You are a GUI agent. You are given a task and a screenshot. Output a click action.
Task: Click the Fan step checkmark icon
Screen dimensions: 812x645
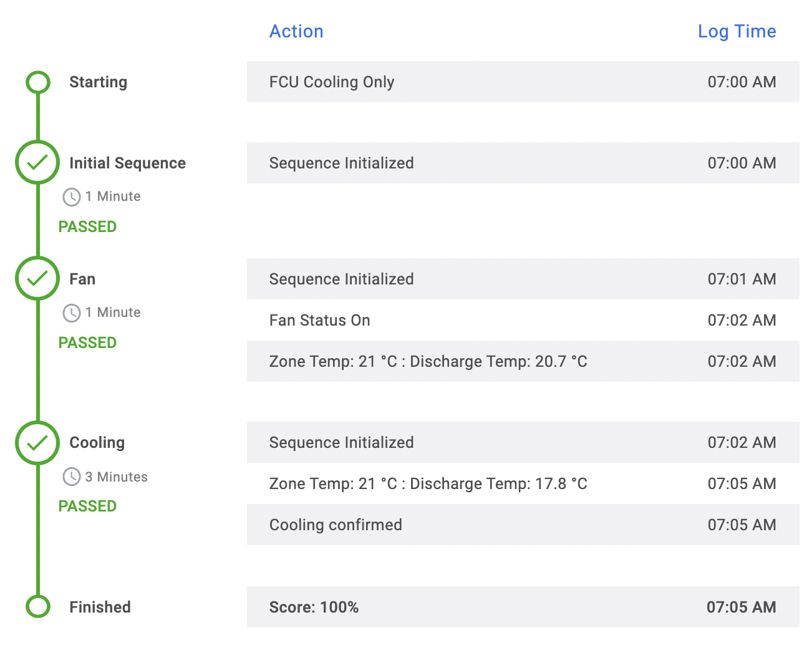[x=38, y=279]
